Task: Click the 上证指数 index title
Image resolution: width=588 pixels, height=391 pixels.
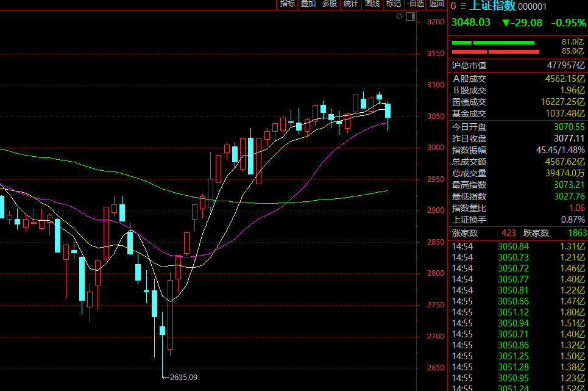Action: tap(492, 5)
